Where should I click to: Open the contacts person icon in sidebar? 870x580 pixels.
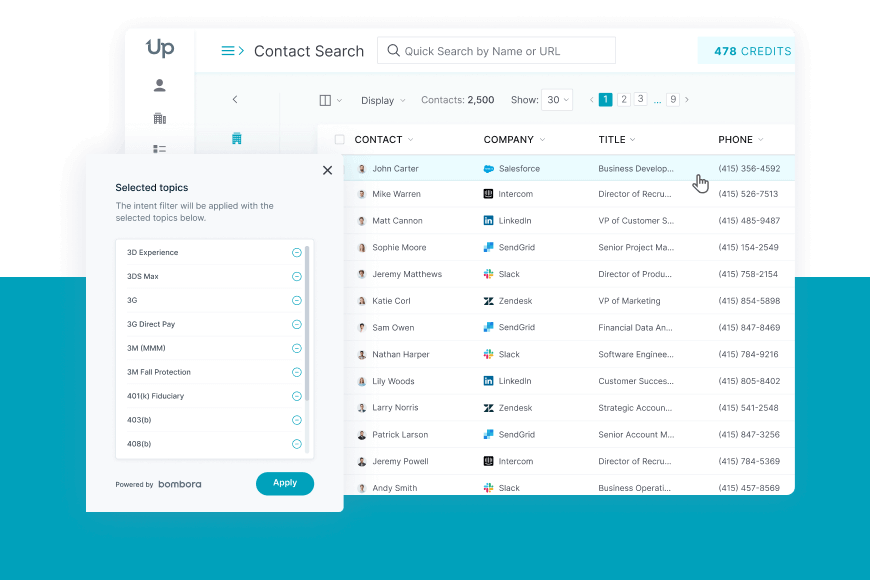point(159,85)
